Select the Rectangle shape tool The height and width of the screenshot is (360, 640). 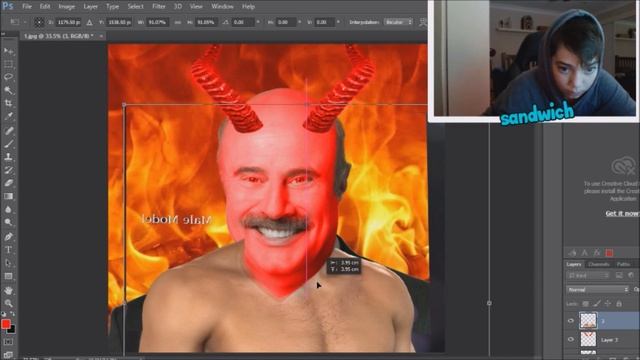pos(8,276)
